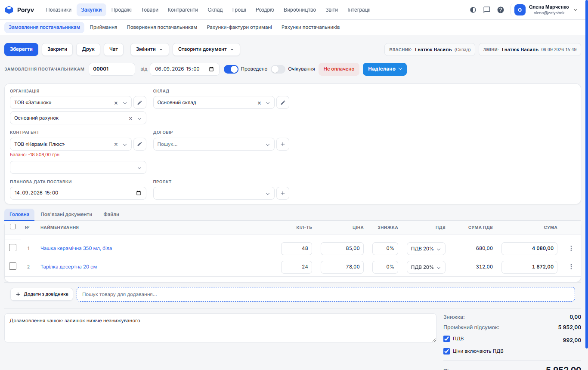Open ПДВ 20% dropdown for Чашка row

pyautogui.click(x=426, y=249)
